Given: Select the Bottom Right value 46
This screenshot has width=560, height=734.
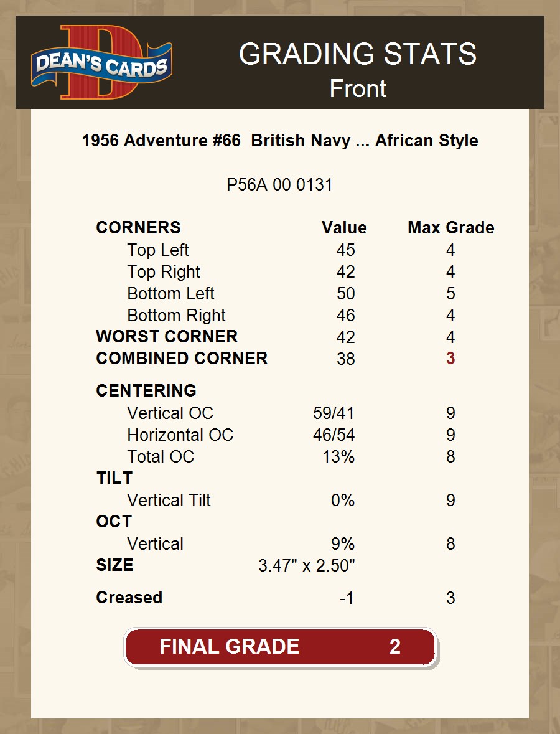Looking at the screenshot, I should 345,316.
